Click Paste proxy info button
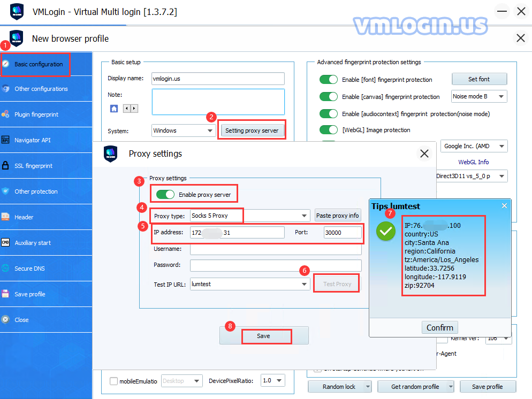 (337, 216)
